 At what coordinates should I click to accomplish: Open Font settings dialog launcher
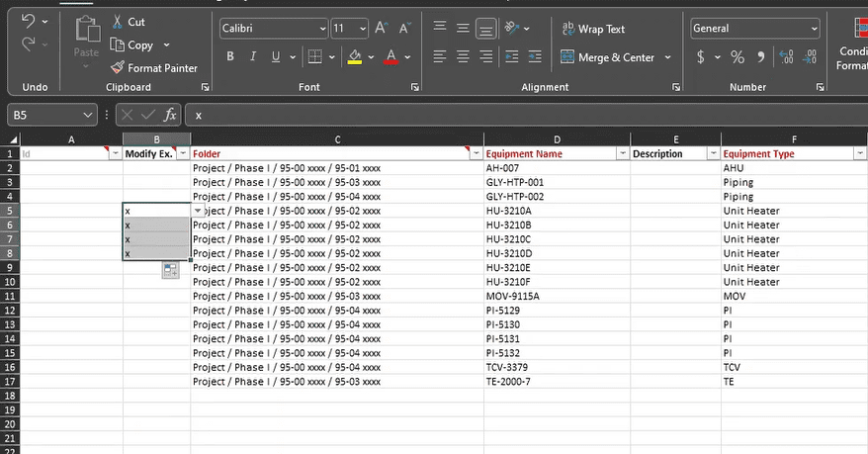tap(415, 87)
